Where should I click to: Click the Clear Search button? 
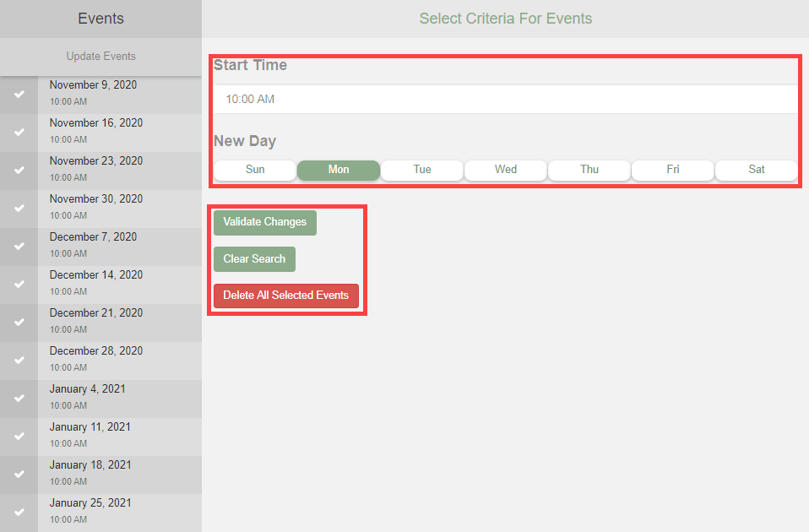click(x=254, y=259)
